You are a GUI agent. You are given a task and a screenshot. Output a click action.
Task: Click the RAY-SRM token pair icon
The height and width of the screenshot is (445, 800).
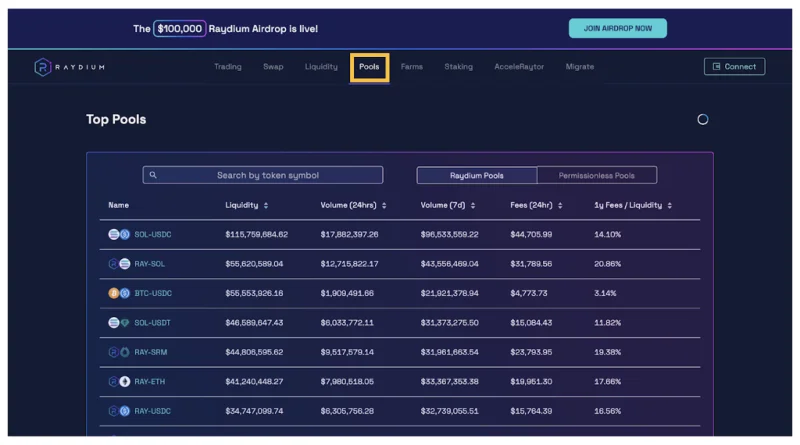coord(119,352)
